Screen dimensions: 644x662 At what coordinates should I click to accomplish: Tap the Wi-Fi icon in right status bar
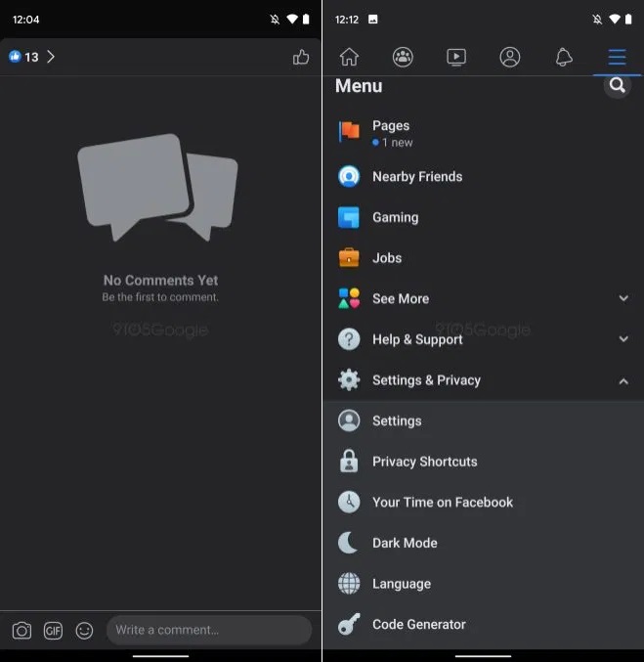pos(615,19)
